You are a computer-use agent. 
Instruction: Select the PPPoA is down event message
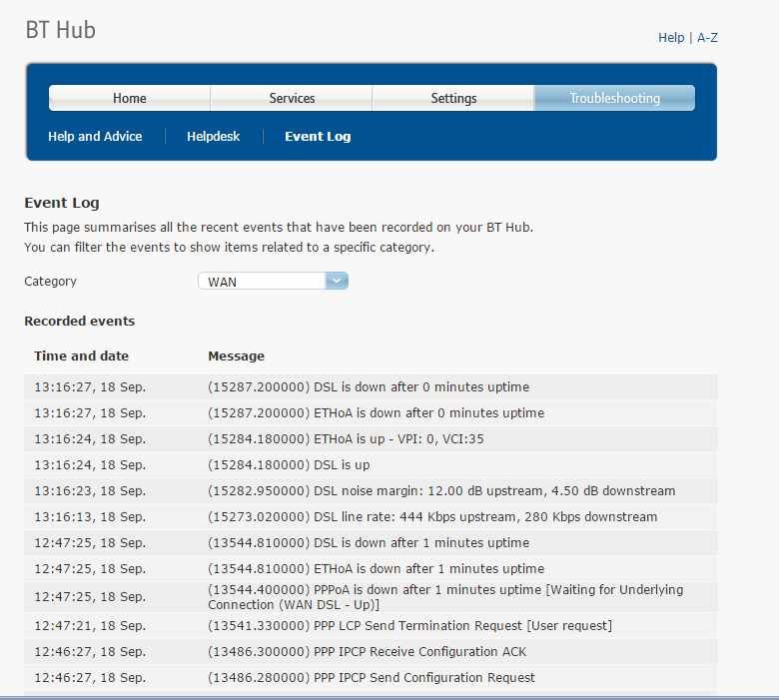tap(445, 597)
